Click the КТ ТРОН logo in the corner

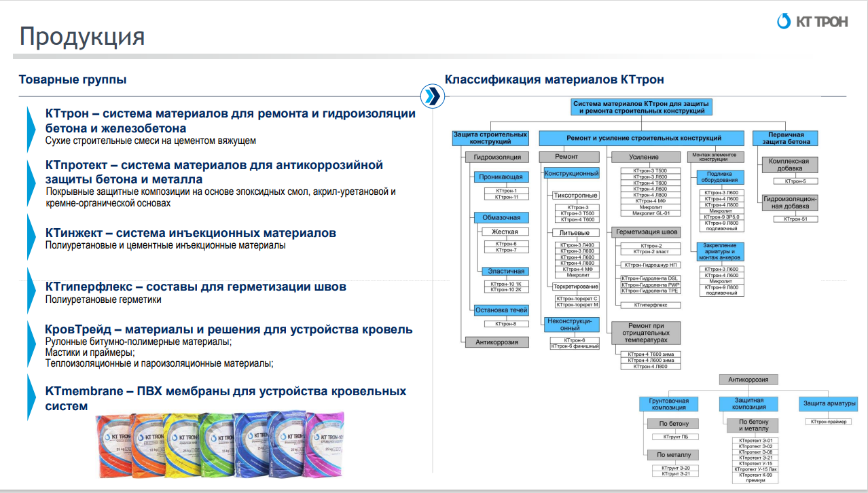click(x=812, y=22)
